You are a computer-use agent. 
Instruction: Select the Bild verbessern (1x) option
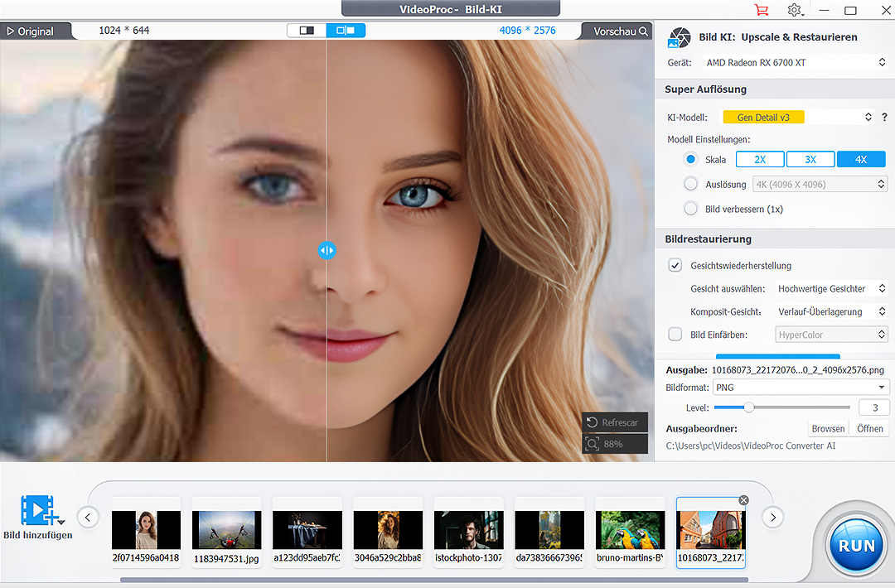click(x=690, y=210)
